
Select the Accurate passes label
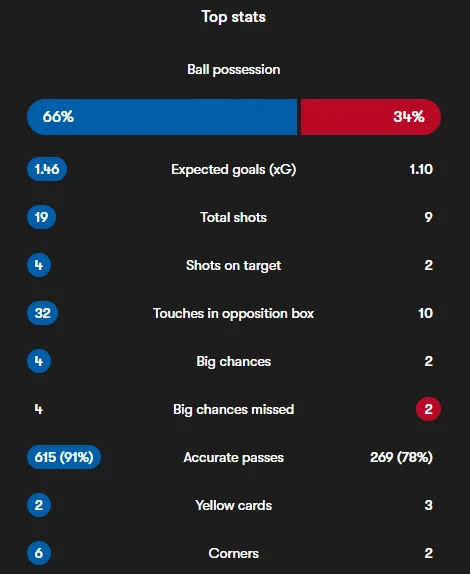coord(234,458)
